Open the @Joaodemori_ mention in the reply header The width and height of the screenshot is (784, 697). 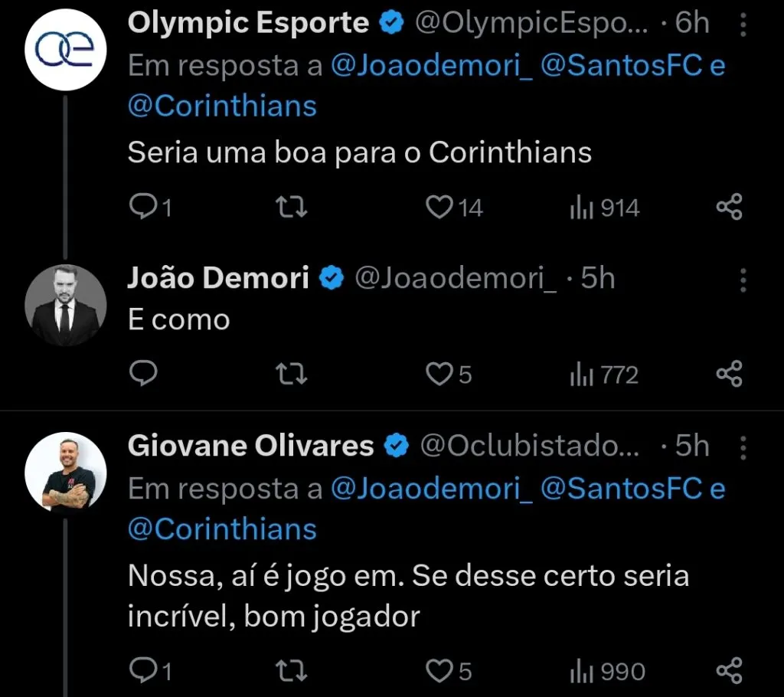pyautogui.click(x=431, y=67)
